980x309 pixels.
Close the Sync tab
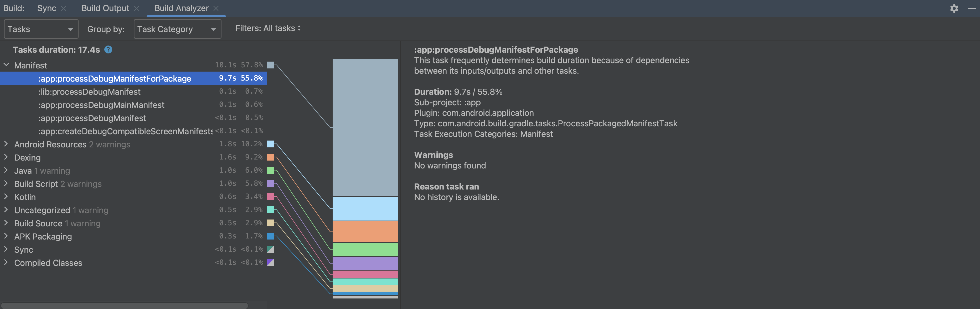coord(64,8)
